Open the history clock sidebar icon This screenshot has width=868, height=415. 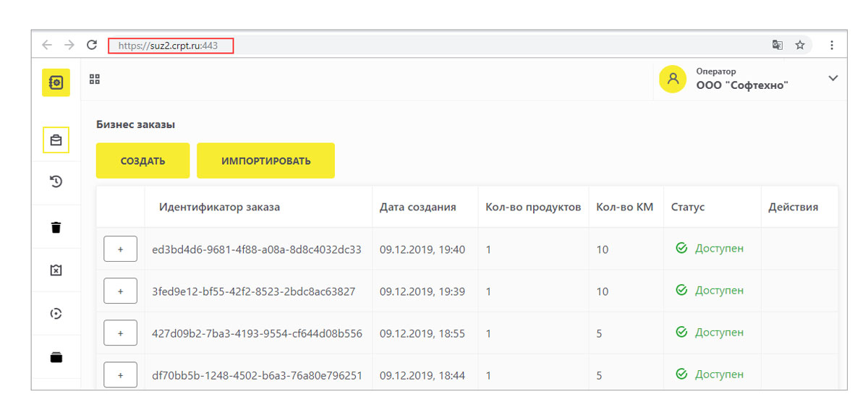tap(56, 182)
